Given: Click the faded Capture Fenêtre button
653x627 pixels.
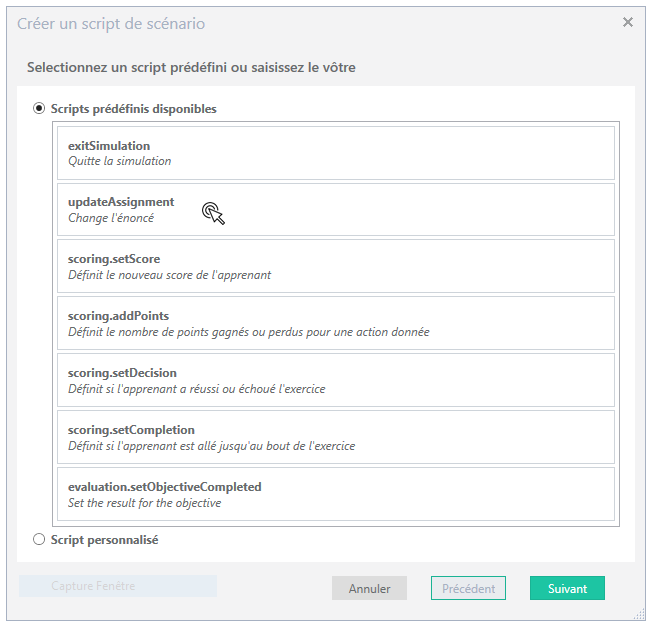Looking at the screenshot, I should tap(118, 586).
